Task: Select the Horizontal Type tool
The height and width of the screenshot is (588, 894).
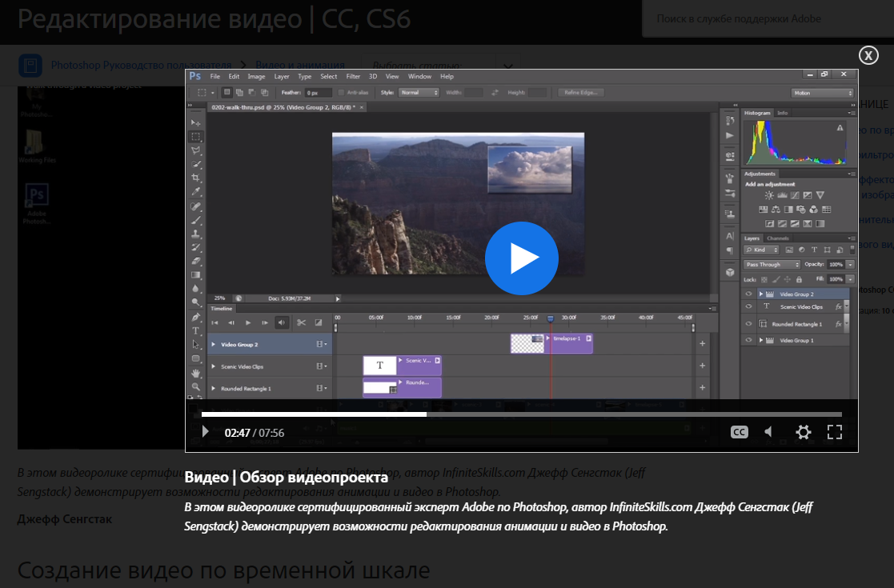Action: click(x=195, y=330)
